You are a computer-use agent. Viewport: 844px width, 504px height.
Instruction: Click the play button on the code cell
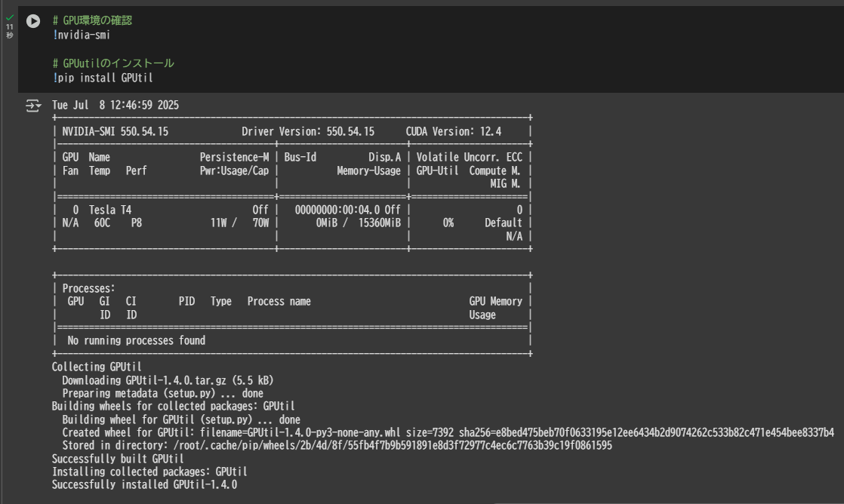32,21
